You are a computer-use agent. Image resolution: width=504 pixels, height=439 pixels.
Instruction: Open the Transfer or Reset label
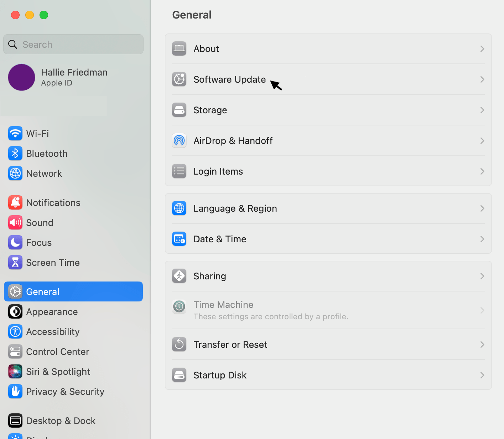click(x=230, y=345)
